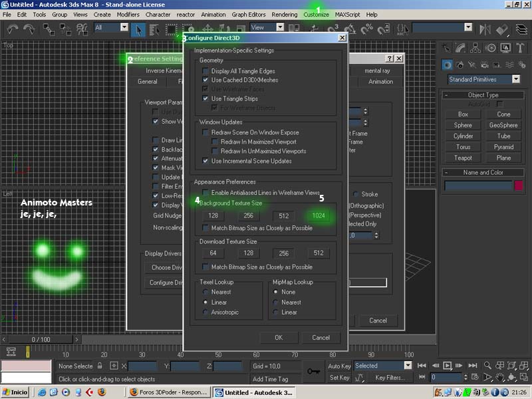
Task: Click the Zoom magnifier viewport control
Action: tap(487, 365)
